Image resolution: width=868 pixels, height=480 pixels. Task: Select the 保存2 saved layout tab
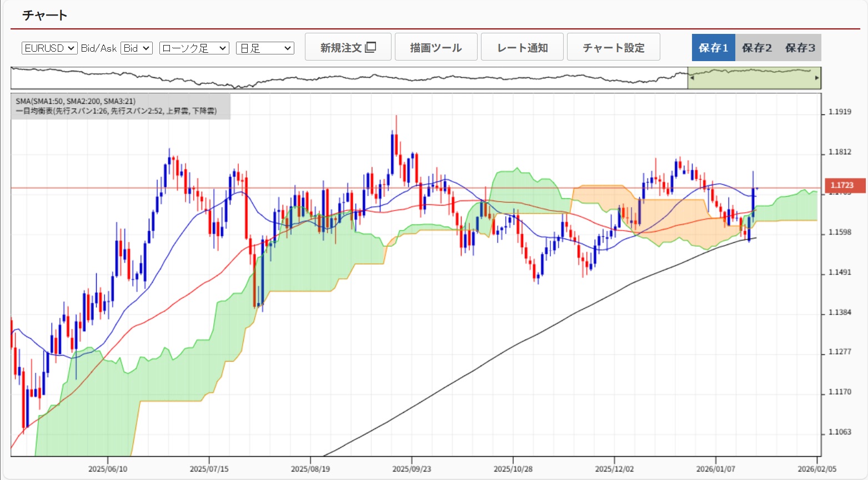(756, 48)
